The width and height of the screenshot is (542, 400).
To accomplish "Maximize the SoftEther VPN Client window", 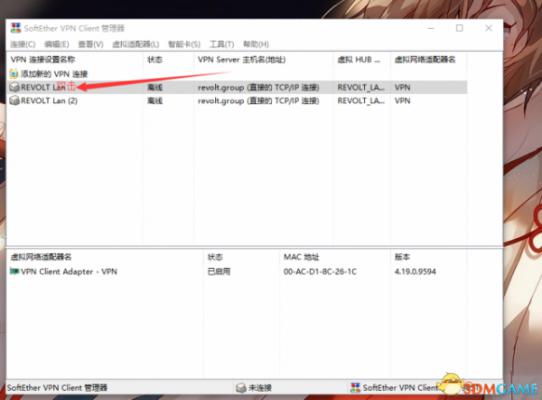I will (x=459, y=28).
